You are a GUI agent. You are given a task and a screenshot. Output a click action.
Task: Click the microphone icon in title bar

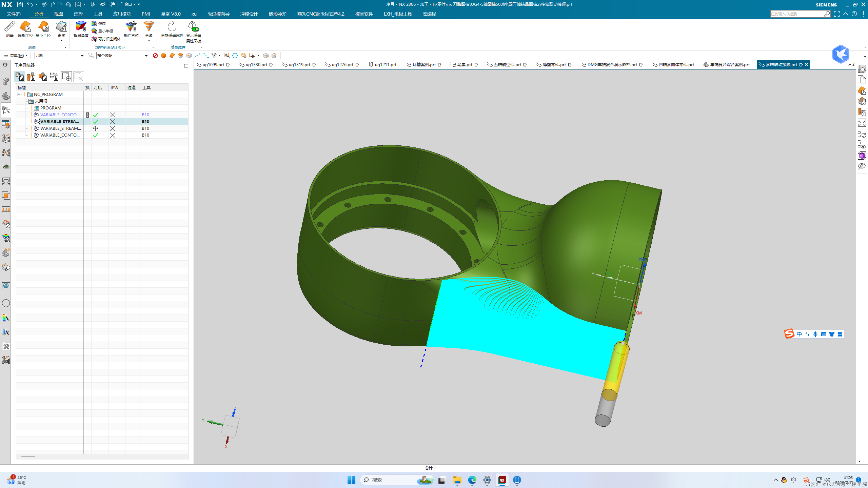coord(93,4)
